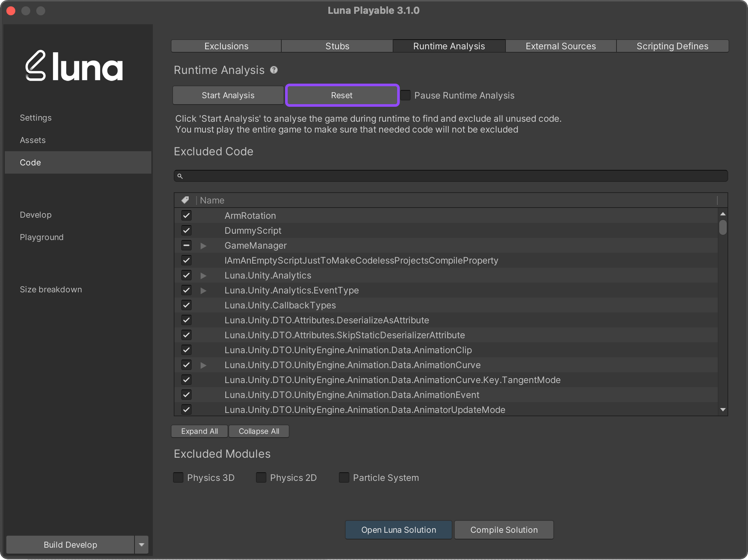Select the Luna.Unity.DTO.Attributes.SkipStaticDeserializerAttribute row

tap(446, 335)
